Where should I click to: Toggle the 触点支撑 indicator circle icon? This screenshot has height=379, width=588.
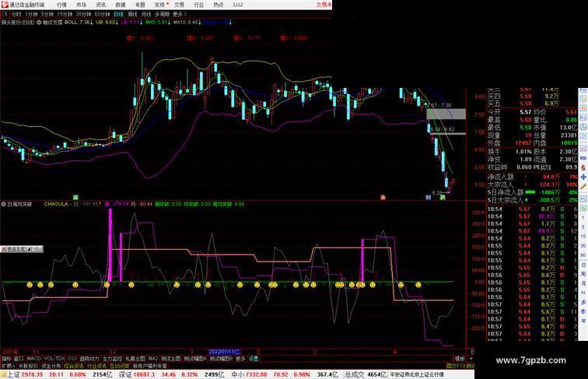(39, 23)
